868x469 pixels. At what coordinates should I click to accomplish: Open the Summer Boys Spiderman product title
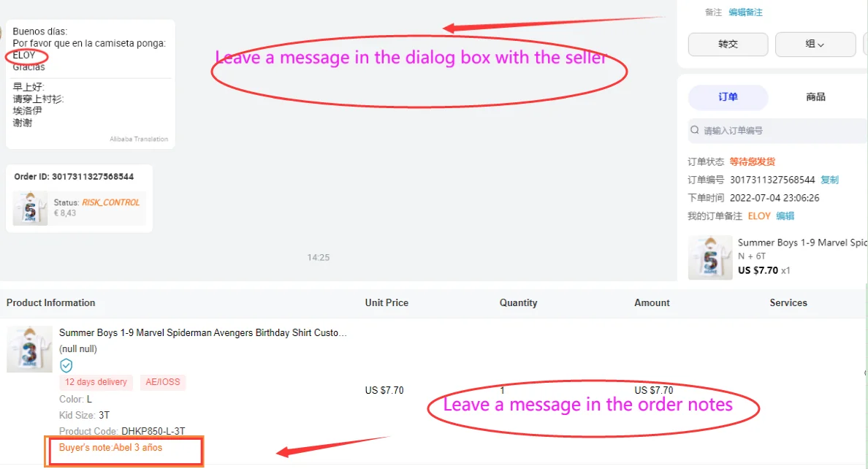[x=203, y=333]
